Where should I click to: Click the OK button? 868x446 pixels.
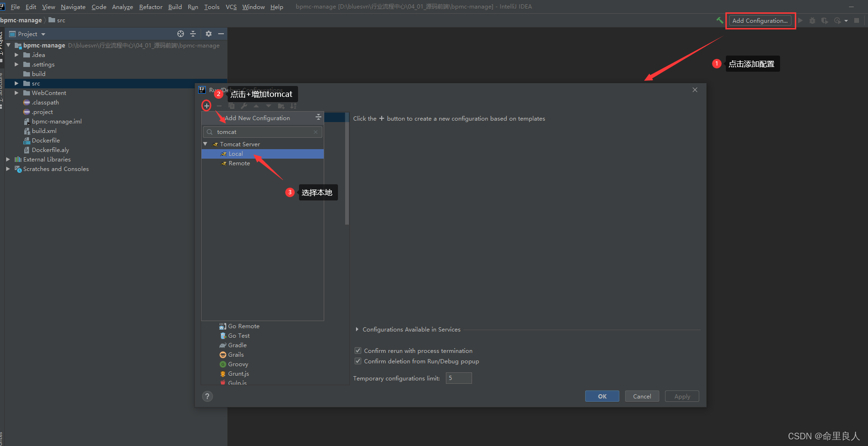602,396
